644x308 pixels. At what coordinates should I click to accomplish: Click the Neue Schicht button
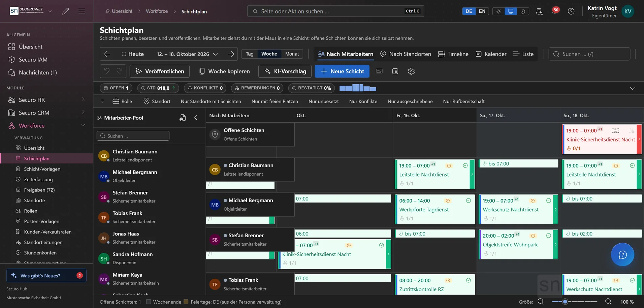point(342,71)
